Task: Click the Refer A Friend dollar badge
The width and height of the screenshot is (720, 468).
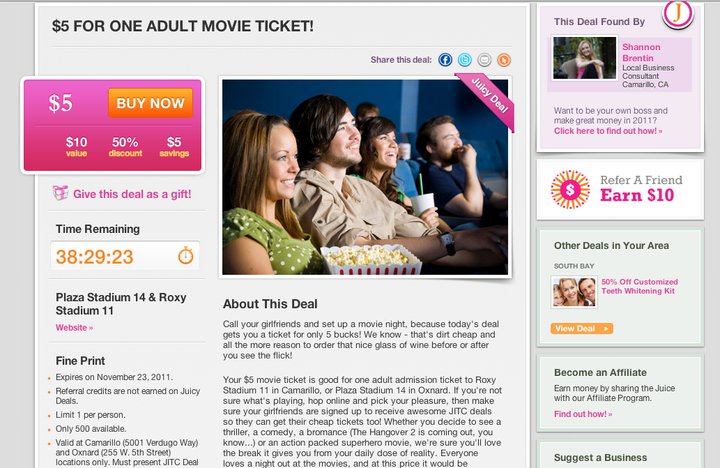Action: pyautogui.click(x=570, y=189)
